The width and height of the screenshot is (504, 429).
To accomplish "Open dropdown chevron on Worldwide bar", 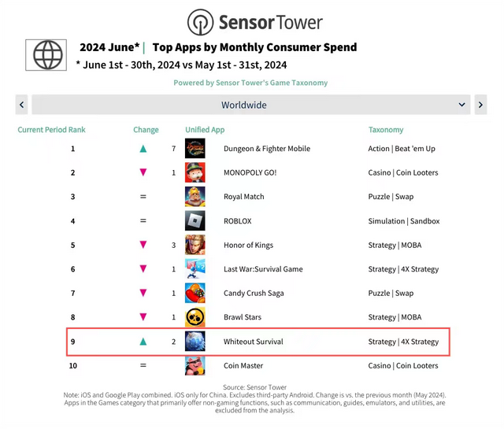I will click(461, 105).
